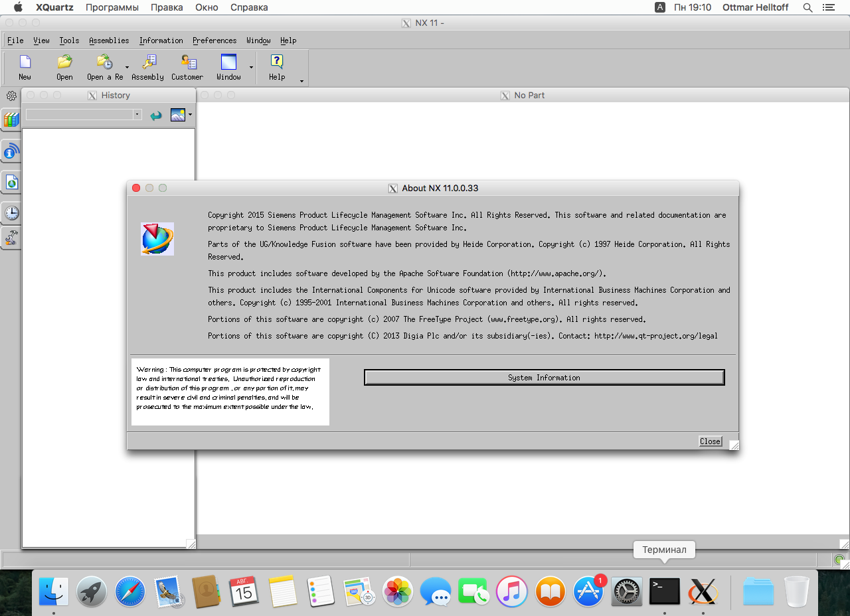Open the History combo box dropdown

(137, 114)
